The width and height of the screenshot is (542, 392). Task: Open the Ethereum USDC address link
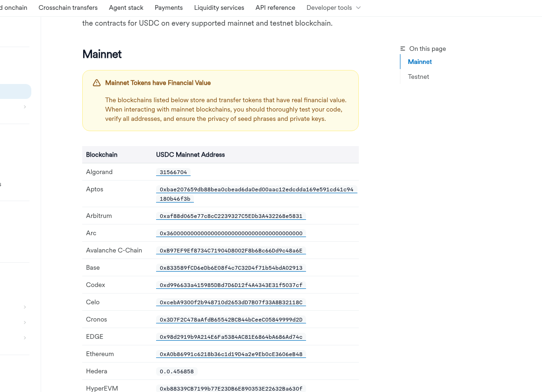tap(231, 354)
